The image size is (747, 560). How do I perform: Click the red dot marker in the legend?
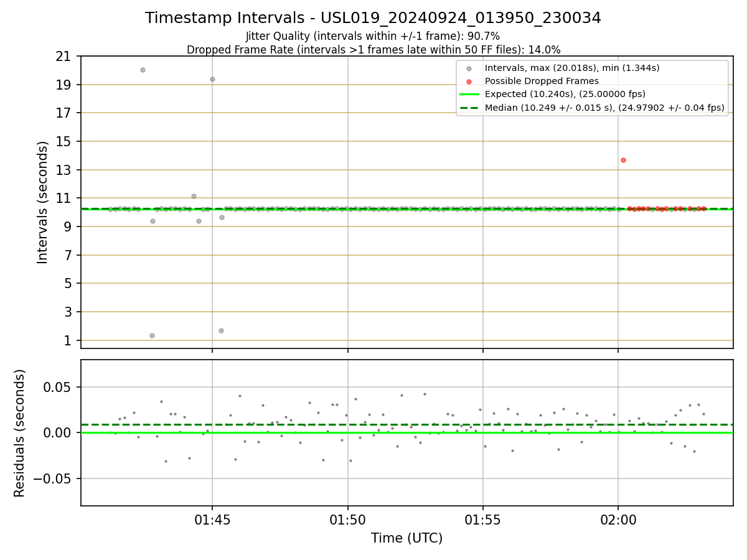(469, 82)
